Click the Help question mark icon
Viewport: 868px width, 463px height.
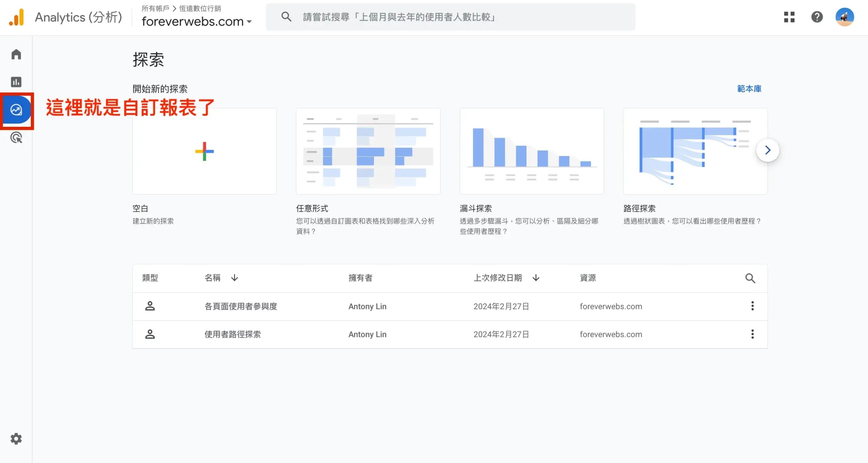pos(817,17)
